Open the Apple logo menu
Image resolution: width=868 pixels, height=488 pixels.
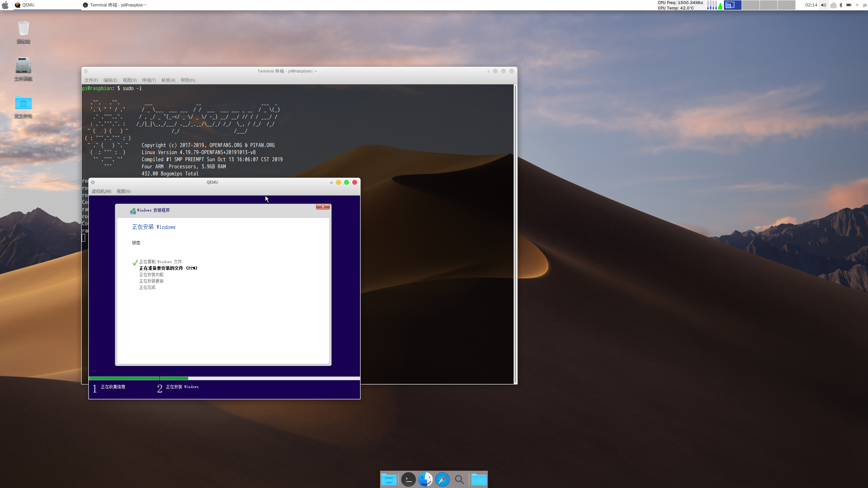pos(5,5)
